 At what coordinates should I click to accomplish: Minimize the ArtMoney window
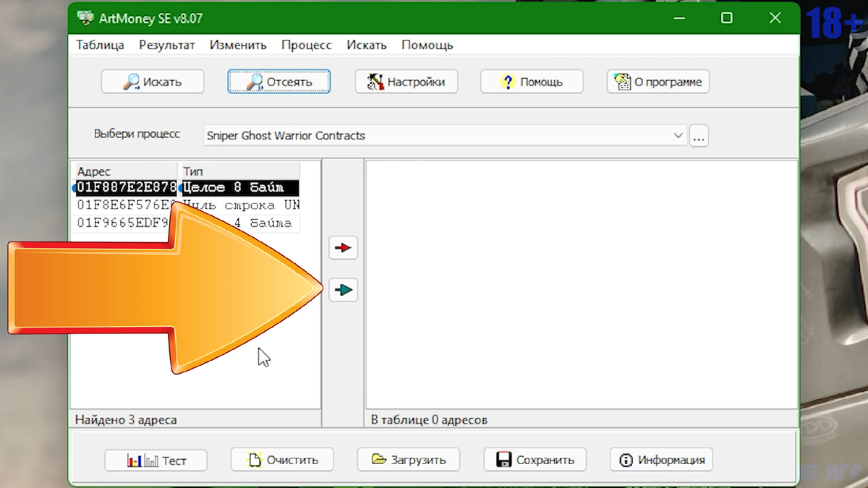click(x=678, y=18)
